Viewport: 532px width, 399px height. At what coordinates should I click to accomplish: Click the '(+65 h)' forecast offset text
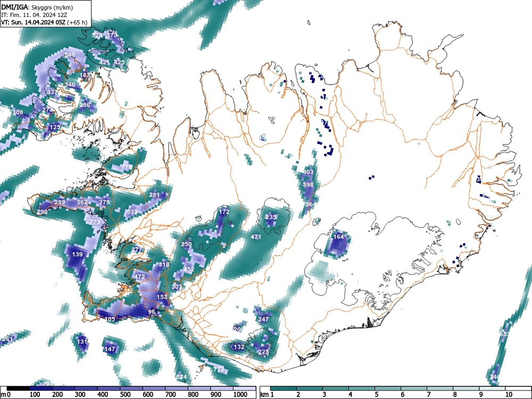[x=77, y=22]
